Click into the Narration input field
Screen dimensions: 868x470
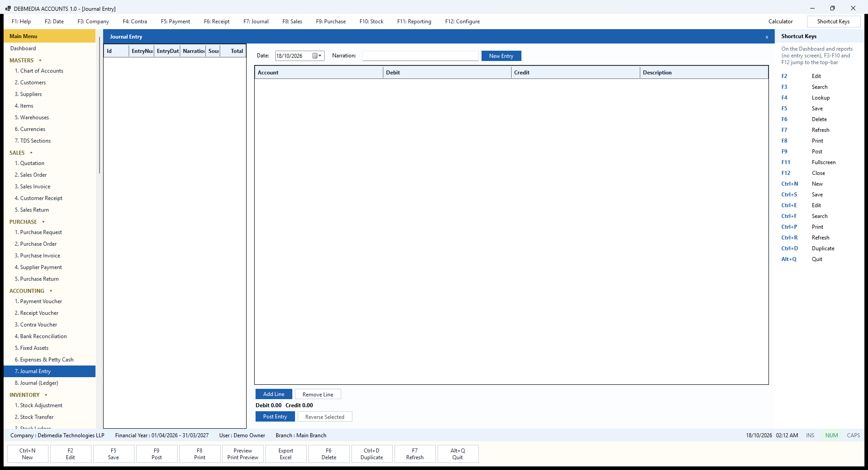[x=421, y=56]
